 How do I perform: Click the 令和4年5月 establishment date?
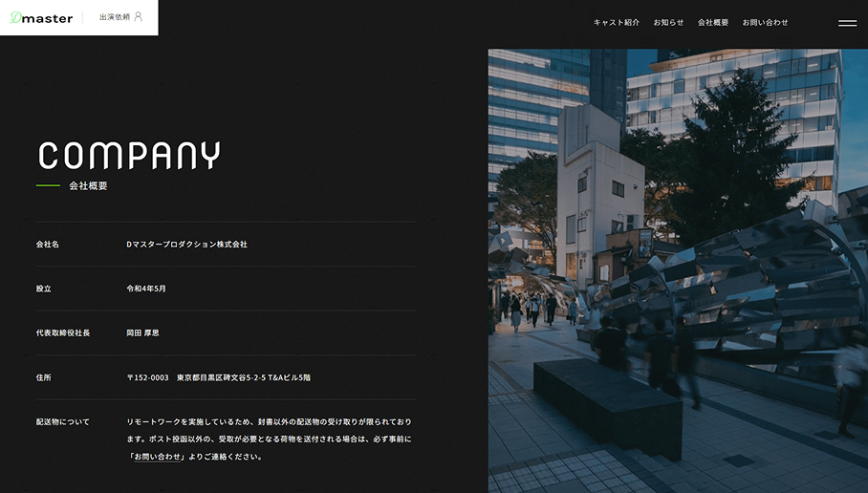coord(146,289)
